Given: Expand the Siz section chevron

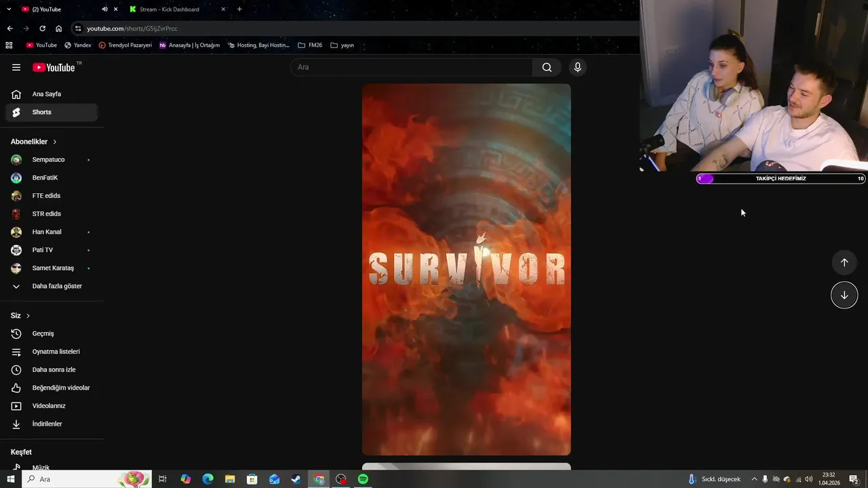Looking at the screenshot, I should (x=28, y=316).
